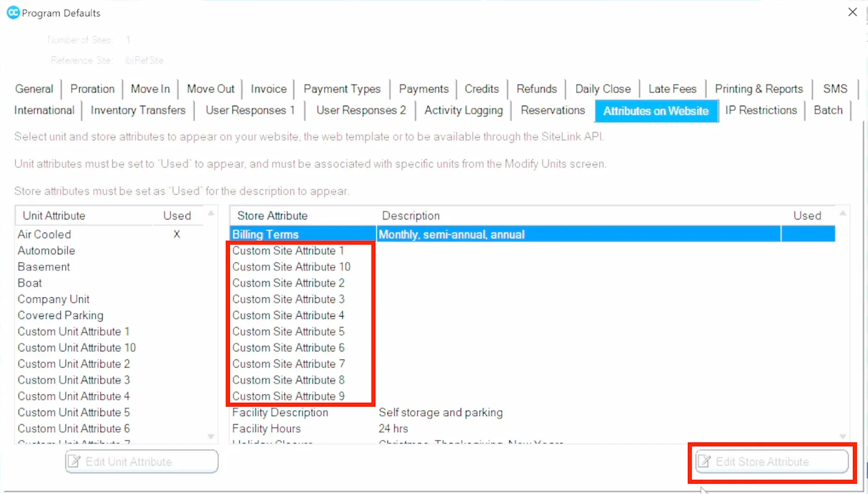Open the Move In tab
868x494 pixels.
150,89
